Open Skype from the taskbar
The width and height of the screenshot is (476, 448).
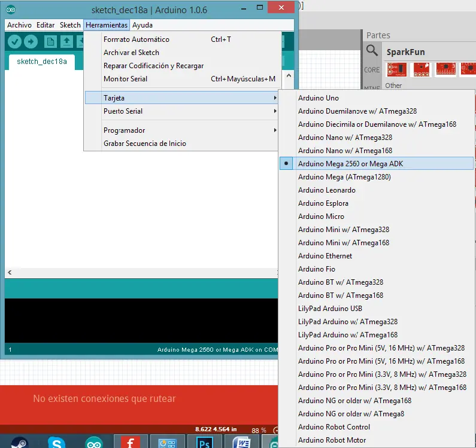(57, 443)
